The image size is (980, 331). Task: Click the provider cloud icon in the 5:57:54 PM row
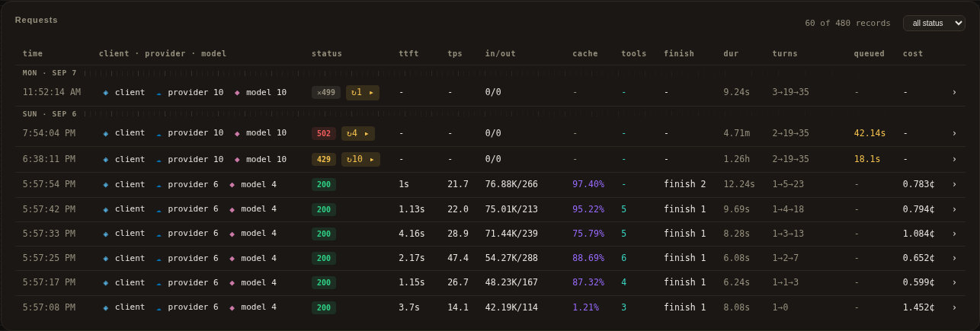(159, 184)
